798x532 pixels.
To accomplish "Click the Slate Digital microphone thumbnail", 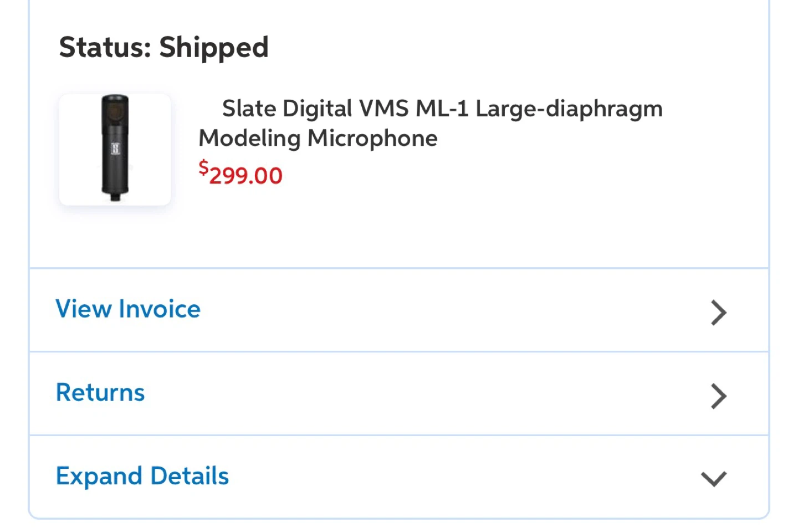I will point(115,150).
